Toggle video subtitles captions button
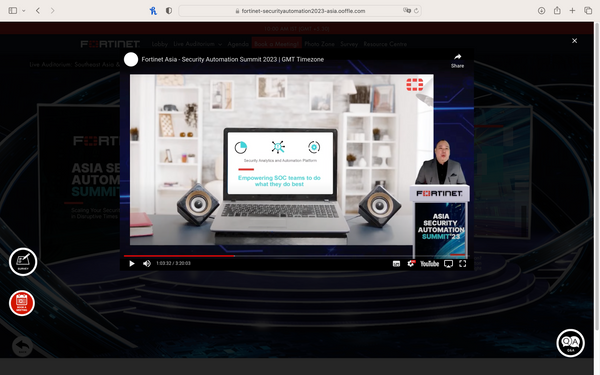The height and width of the screenshot is (375, 600). pyautogui.click(x=396, y=264)
